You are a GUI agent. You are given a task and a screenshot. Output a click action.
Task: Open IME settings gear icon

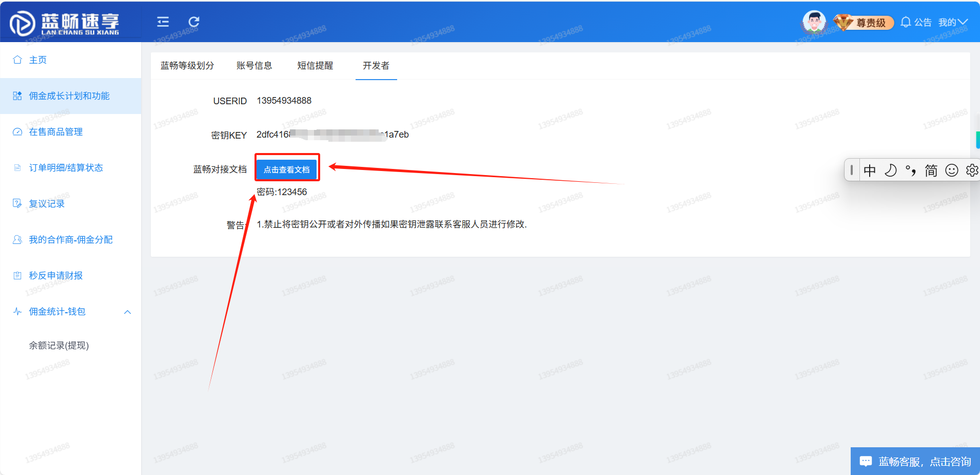972,170
